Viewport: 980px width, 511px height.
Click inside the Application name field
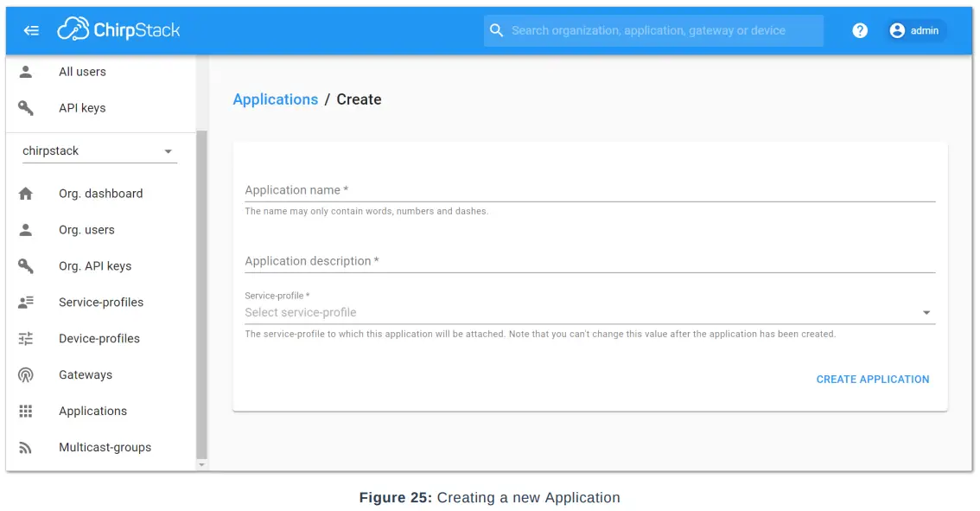(519, 190)
